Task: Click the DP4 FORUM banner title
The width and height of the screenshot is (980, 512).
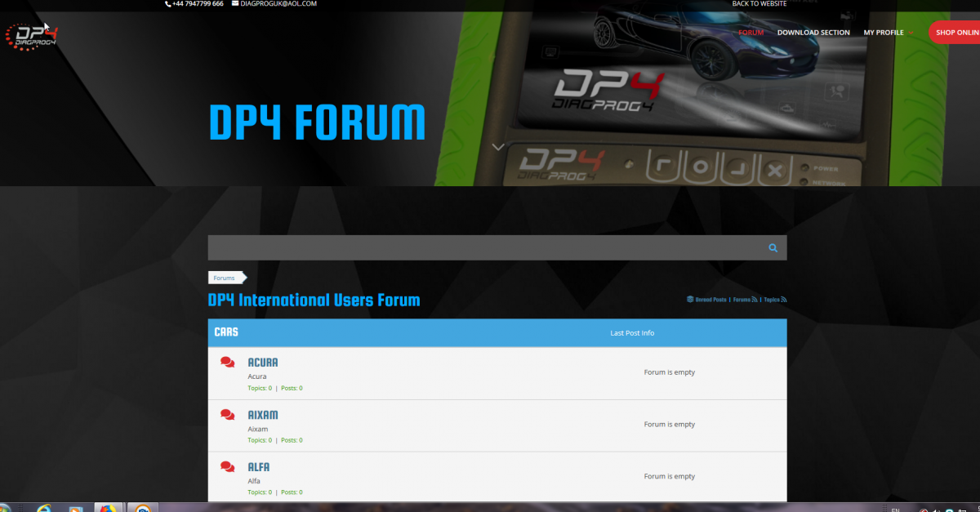Action: tap(318, 122)
